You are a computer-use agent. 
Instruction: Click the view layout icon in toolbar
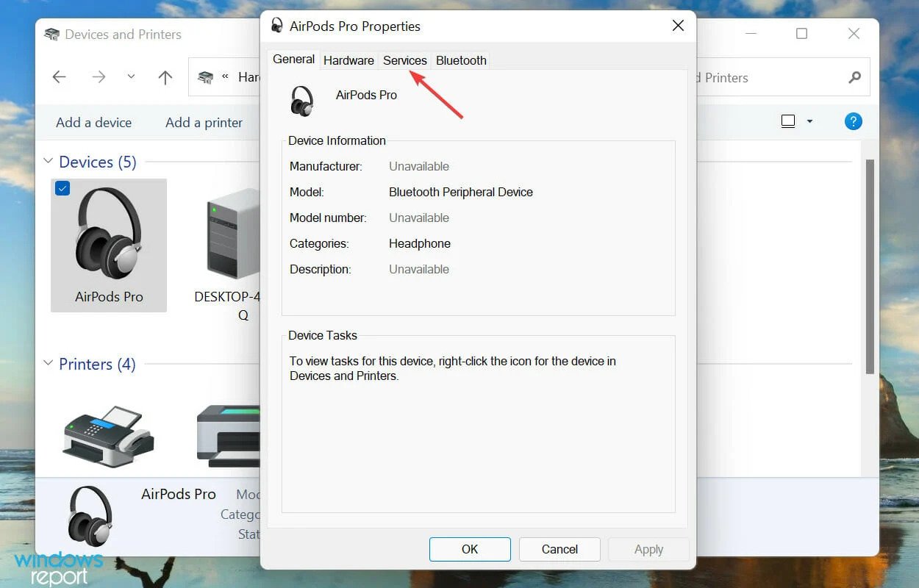coord(788,121)
